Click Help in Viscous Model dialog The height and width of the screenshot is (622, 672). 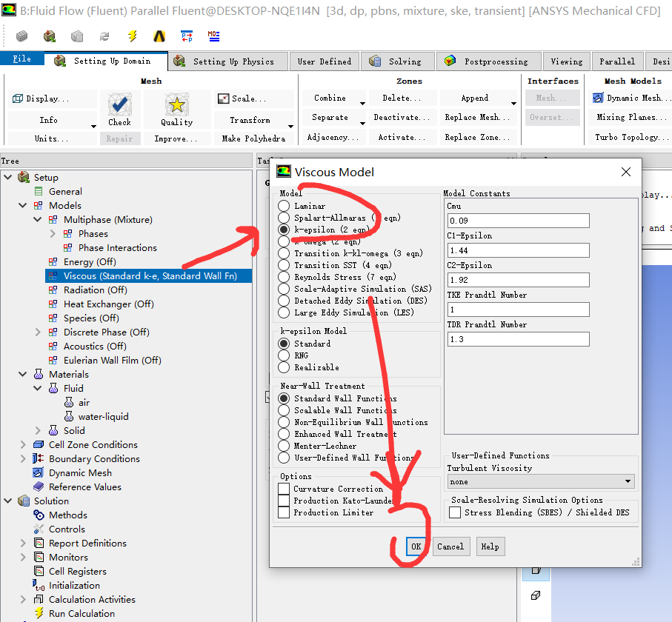(490, 546)
